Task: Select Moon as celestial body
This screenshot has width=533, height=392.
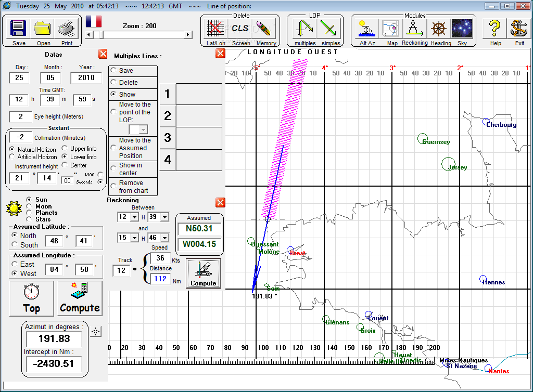Action: click(x=29, y=206)
